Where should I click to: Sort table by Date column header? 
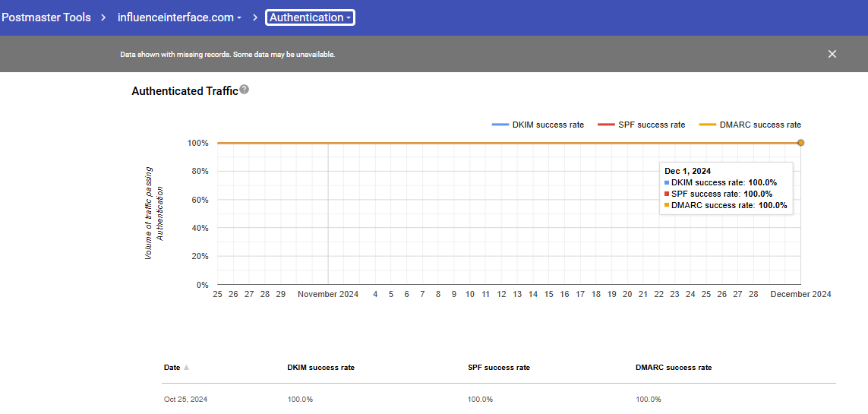(172, 368)
